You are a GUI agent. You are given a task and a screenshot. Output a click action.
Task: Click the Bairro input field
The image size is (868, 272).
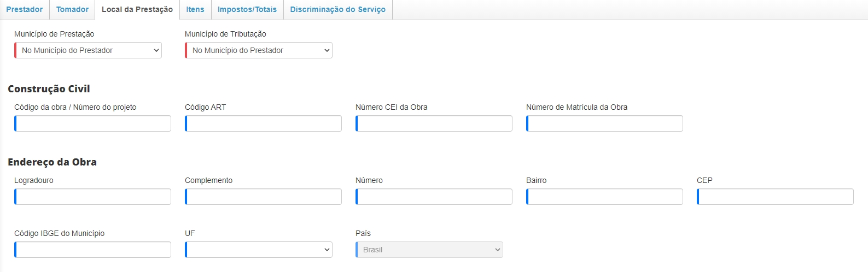point(605,197)
